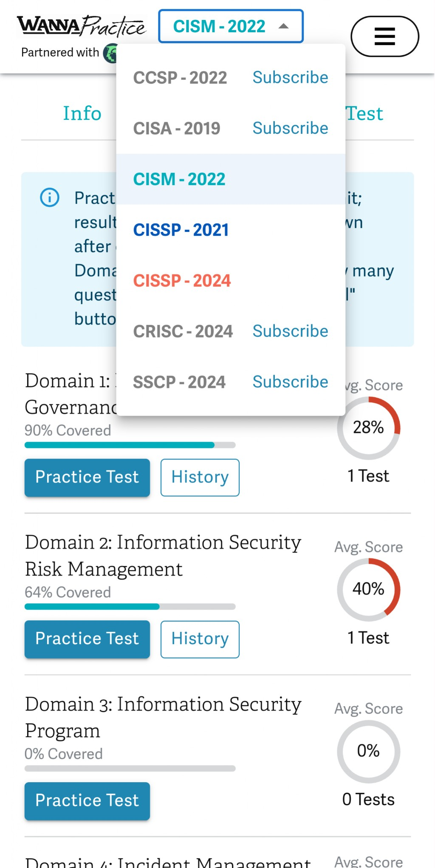Open History for Domain 1
The image size is (435, 868).
200,478
